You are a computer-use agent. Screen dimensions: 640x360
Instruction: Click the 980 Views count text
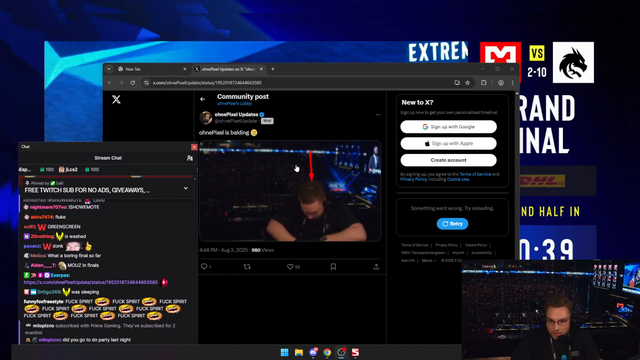coord(262,250)
